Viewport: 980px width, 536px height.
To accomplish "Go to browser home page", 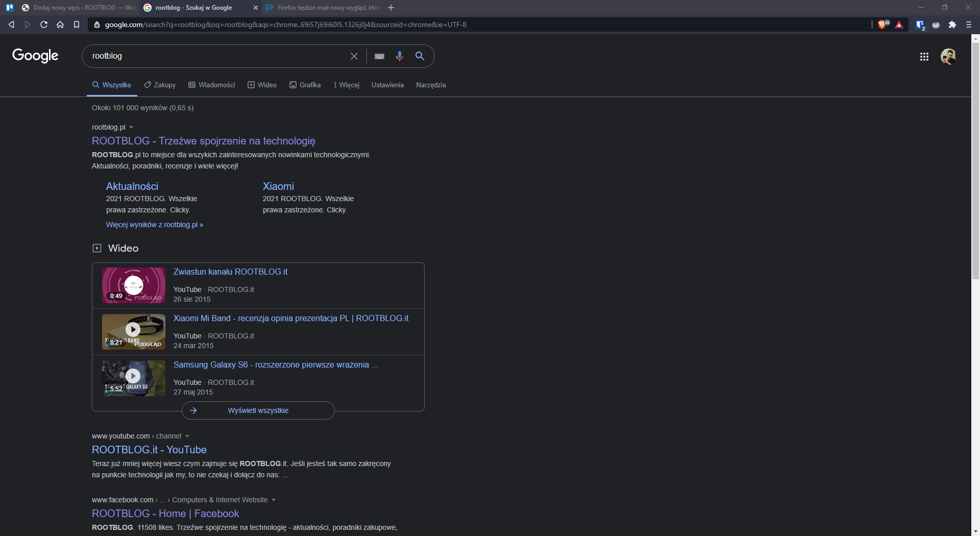I will pos(60,25).
